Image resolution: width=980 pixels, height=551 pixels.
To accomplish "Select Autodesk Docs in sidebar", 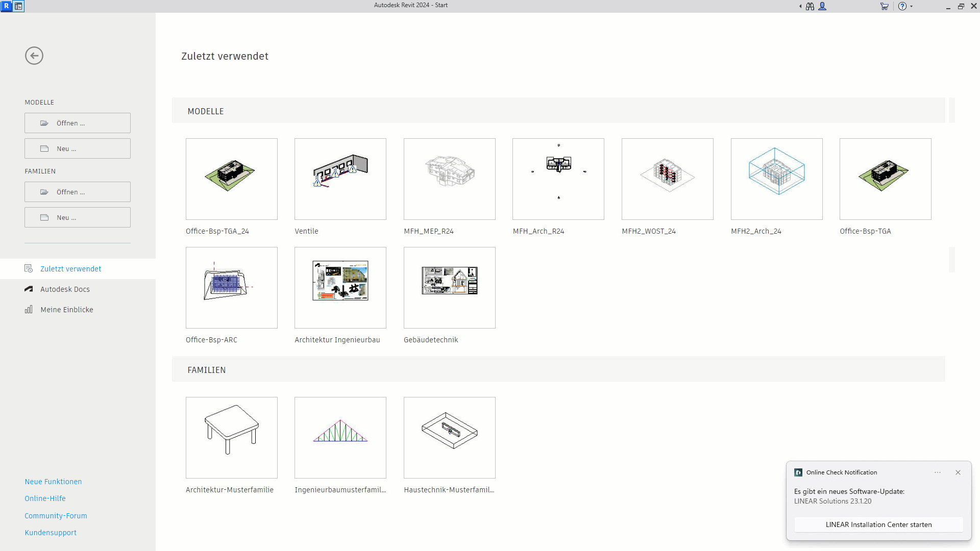I will tap(78, 289).
